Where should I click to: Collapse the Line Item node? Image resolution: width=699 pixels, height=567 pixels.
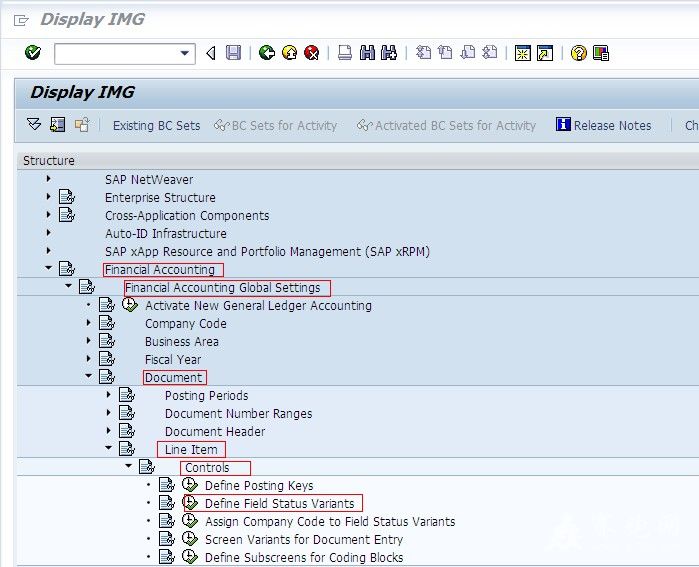click(108, 448)
